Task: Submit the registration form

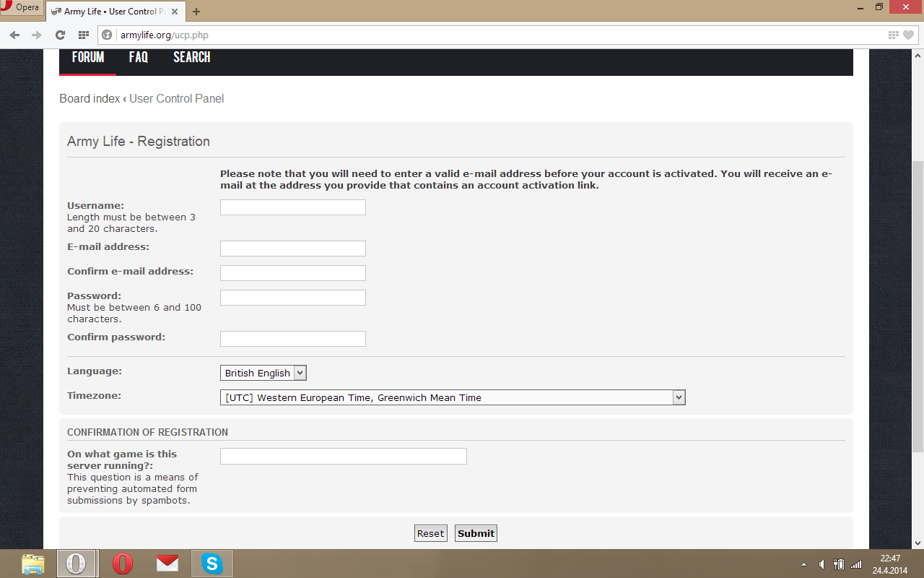Action: [475, 532]
